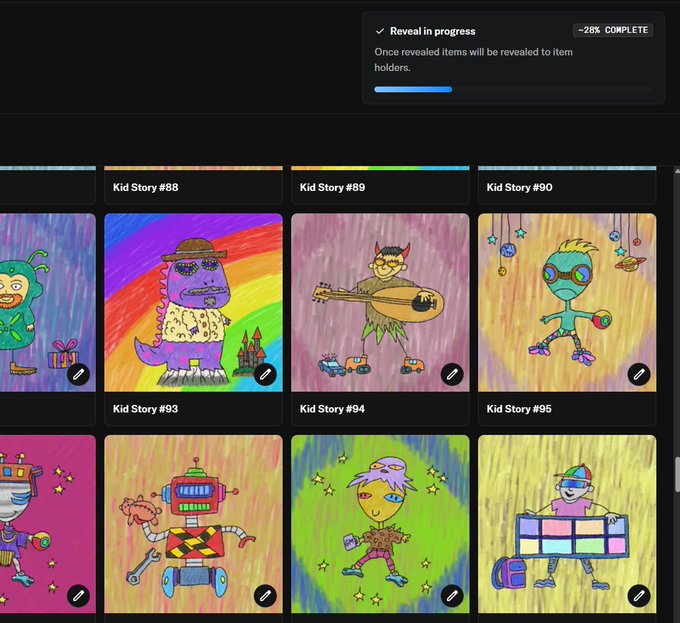Click the vertical scrollbar thumb
Screen dimensions: 680x623
click(x=677, y=474)
